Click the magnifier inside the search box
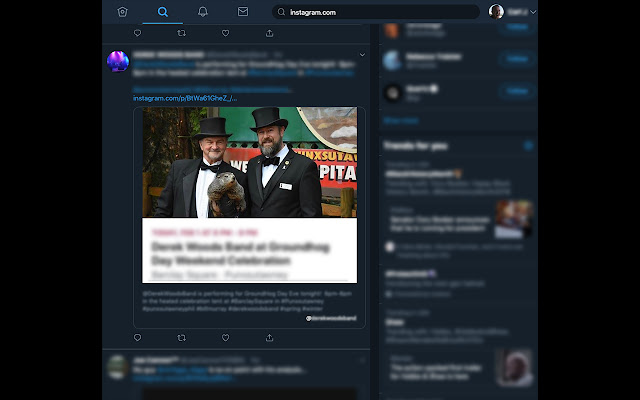The width and height of the screenshot is (640, 400). [281, 12]
